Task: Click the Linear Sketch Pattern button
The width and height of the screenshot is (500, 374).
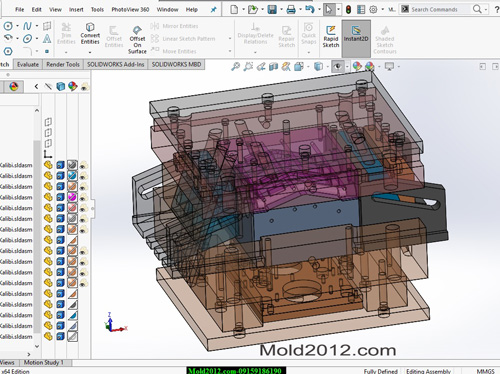Action: [x=183, y=39]
